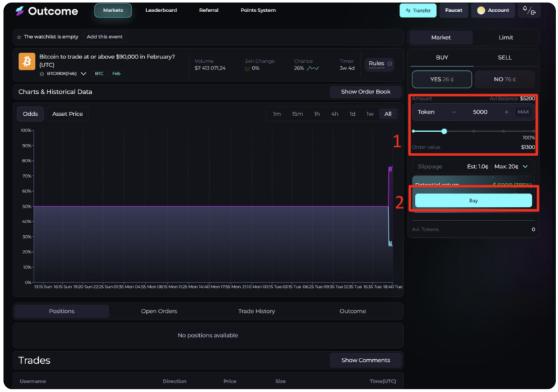Open the Leaderboard page
This screenshot has width=558, height=392.
[161, 11]
